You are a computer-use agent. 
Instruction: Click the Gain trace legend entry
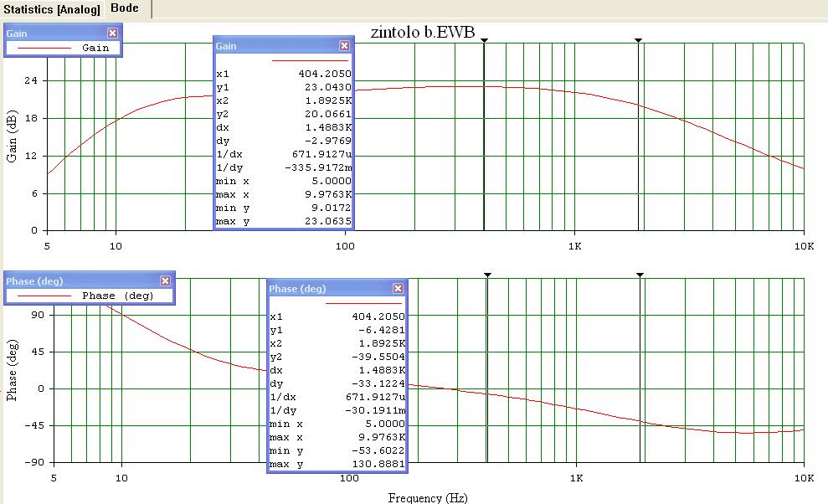point(64,48)
